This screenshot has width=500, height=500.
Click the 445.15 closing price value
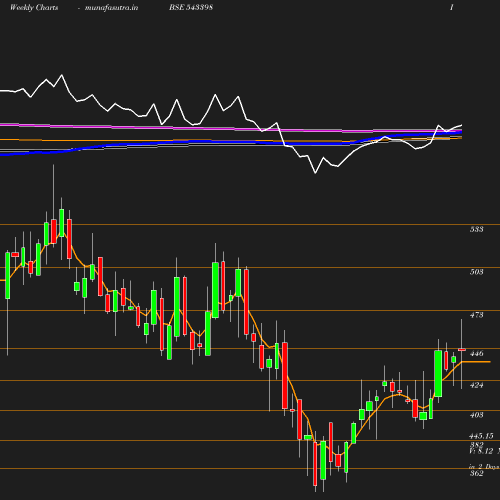481,436
